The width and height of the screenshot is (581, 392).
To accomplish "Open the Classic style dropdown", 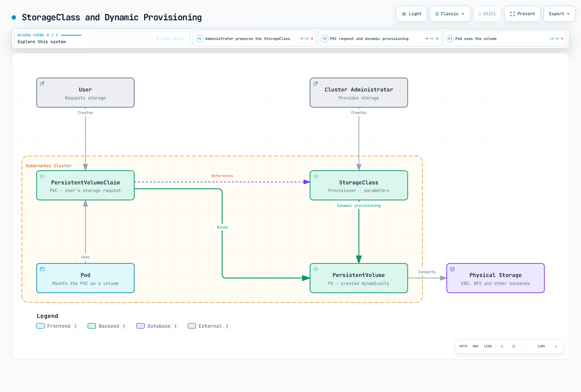I will coord(450,14).
